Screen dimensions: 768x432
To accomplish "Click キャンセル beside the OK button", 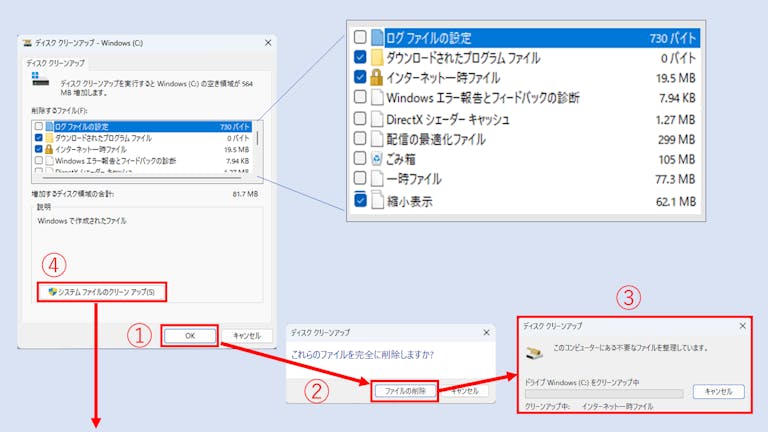I will pos(247,336).
